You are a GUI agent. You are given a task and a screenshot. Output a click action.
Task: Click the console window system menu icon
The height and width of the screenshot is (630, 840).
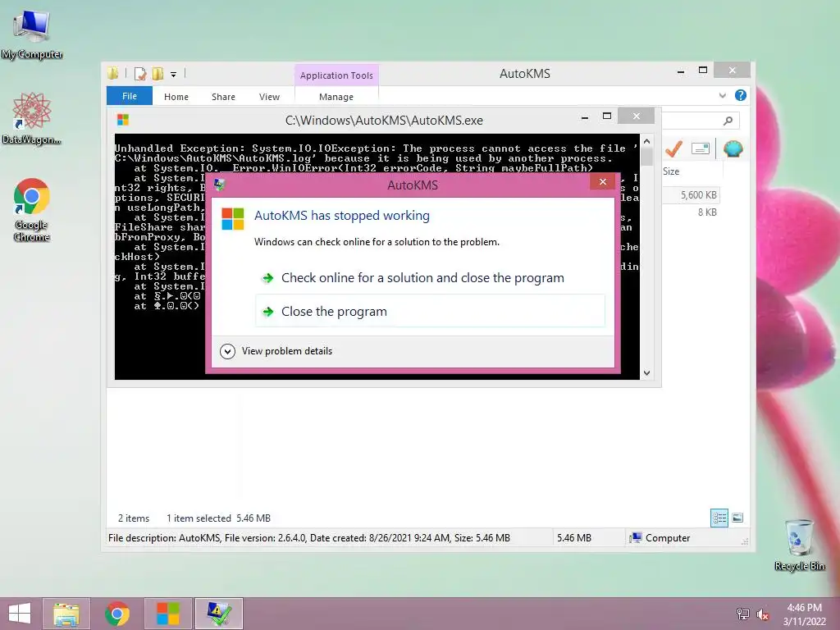[123, 120]
